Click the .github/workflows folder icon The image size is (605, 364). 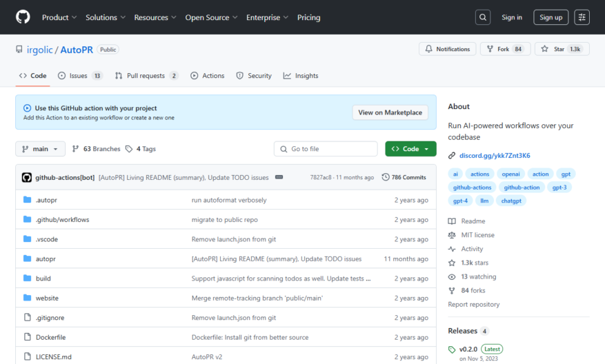pos(27,219)
